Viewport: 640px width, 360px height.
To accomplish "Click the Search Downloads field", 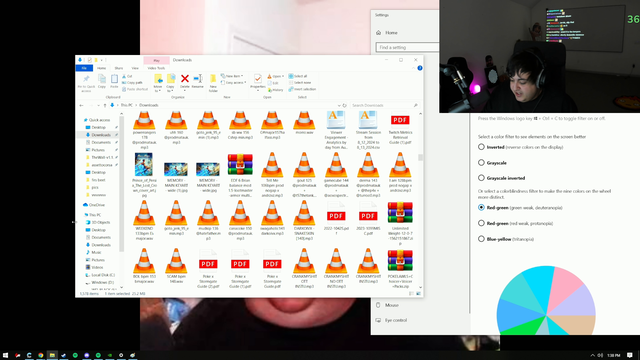I will click(385, 105).
